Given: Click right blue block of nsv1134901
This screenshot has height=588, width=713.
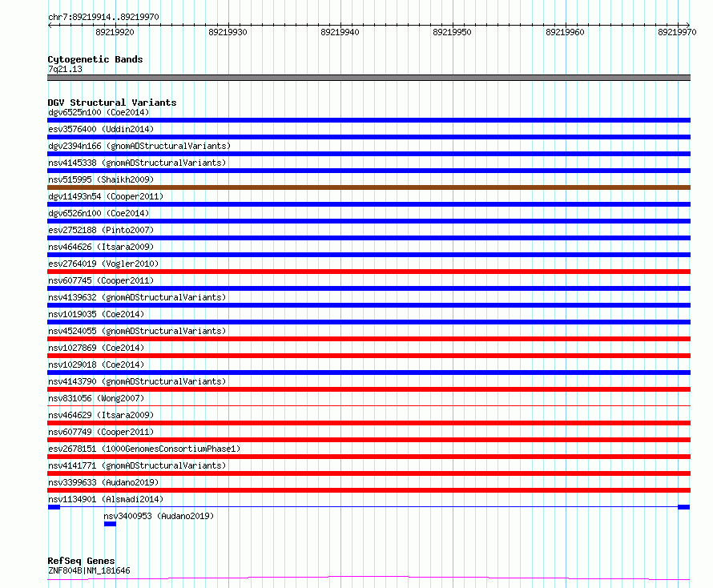Looking at the screenshot, I should coord(684,507).
